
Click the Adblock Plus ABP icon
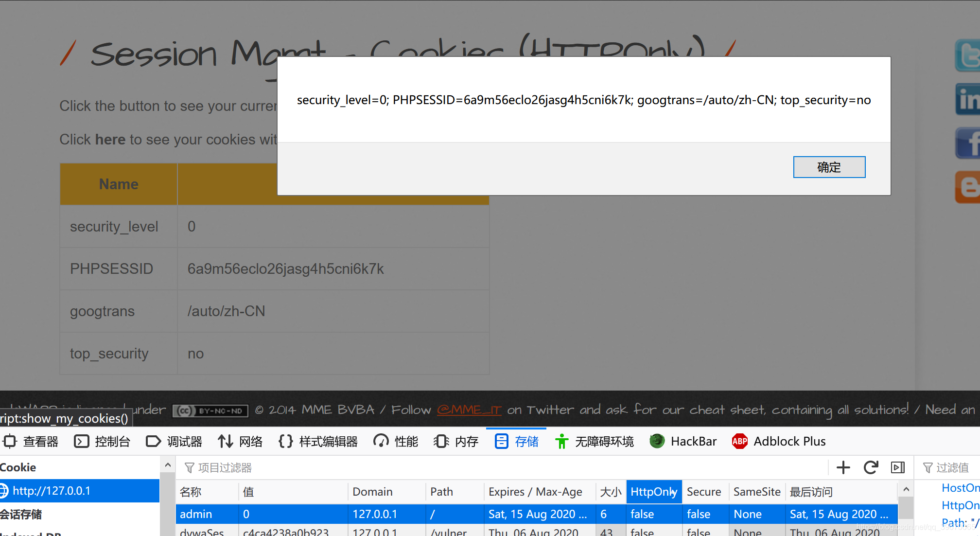tap(739, 441)
